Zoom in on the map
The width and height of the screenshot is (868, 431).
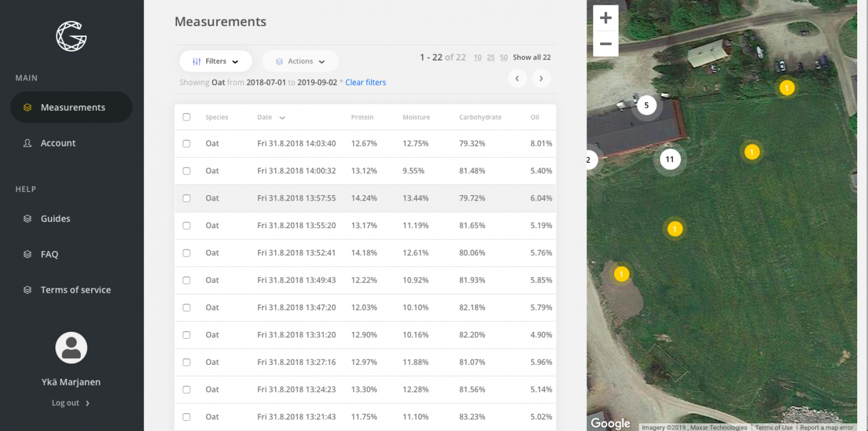[x=605, y=18]
